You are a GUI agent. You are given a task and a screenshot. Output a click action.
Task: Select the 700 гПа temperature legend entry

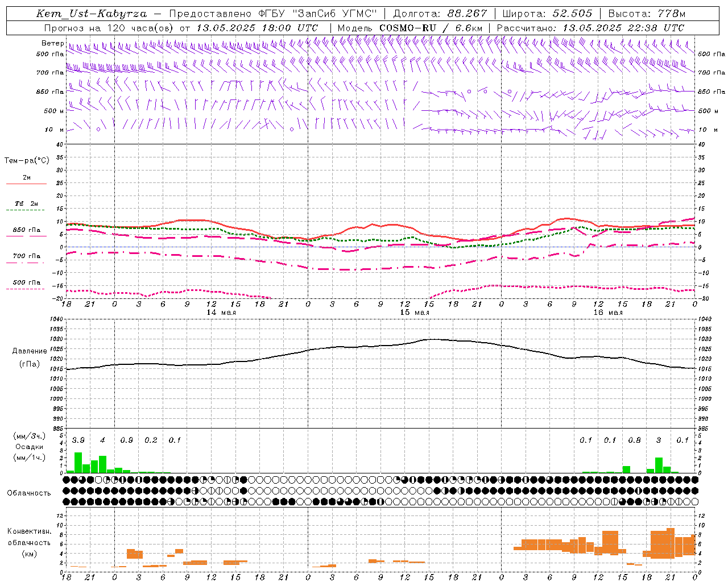click(x=27, y=256)
